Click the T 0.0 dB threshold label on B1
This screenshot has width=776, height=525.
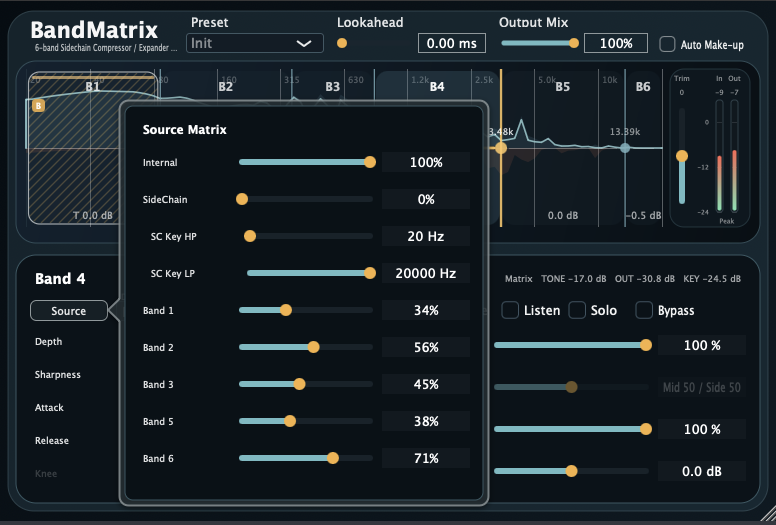pos(93,215)
